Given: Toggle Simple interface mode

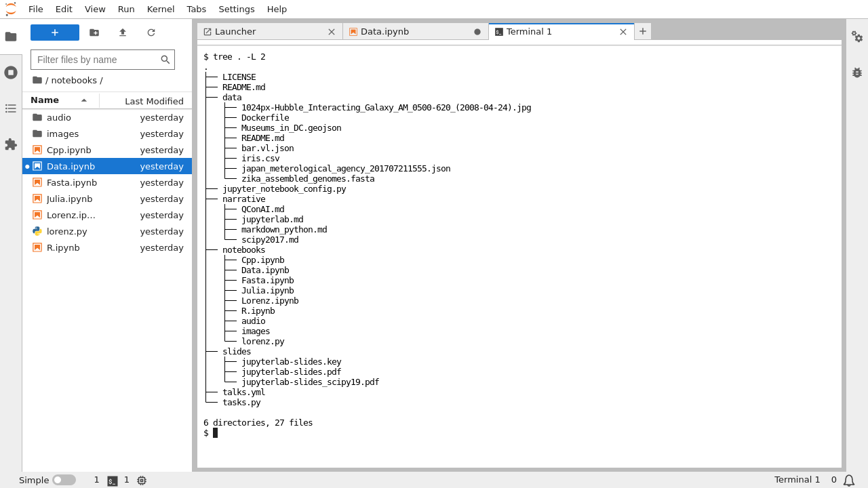Looking at the screenshot, I should [x=65, y=479].
